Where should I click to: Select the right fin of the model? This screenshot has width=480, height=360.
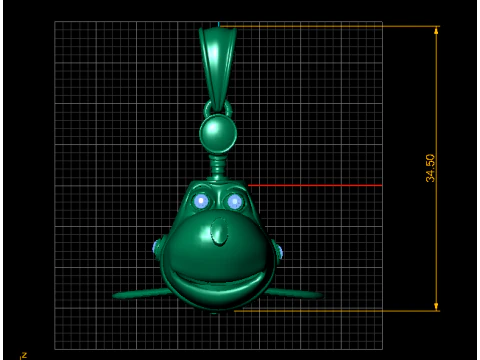(294, 293)
